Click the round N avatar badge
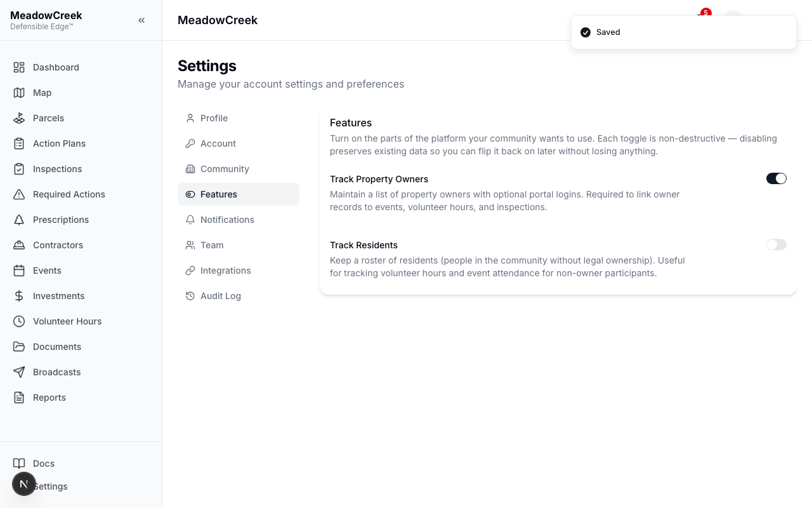 click(24, 484)
